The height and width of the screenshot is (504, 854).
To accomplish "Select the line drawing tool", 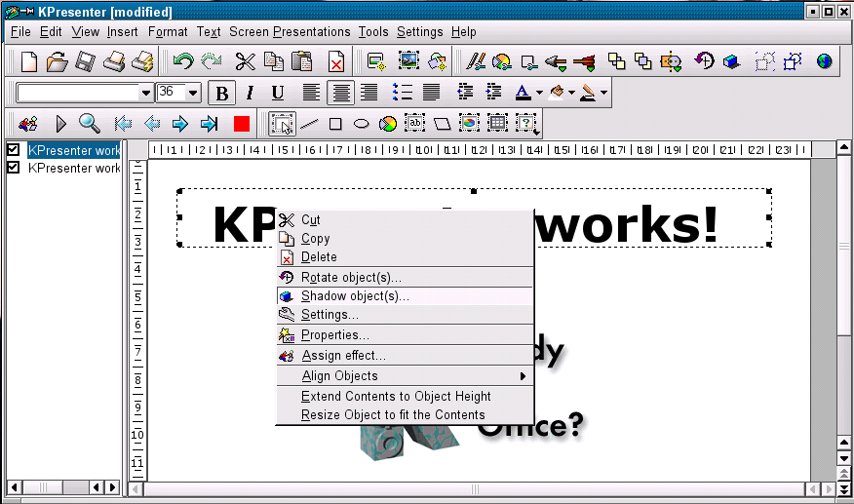I will pos(309,124).
